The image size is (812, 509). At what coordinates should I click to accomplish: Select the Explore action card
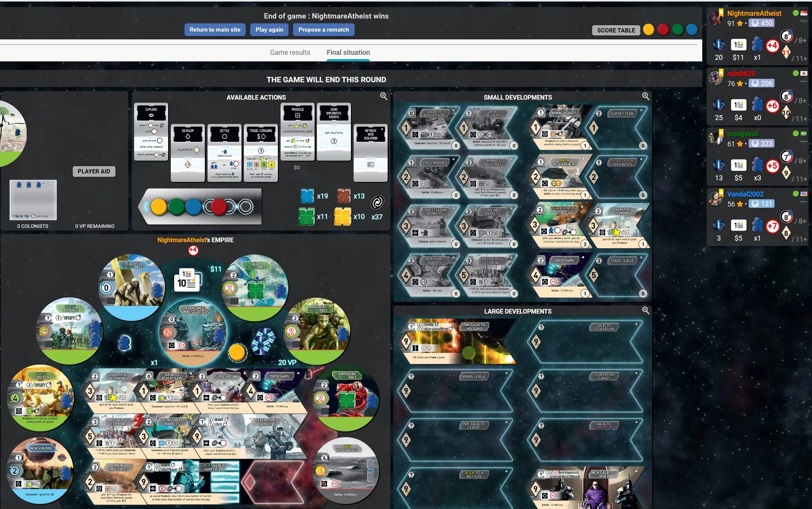tap(151, 132)
